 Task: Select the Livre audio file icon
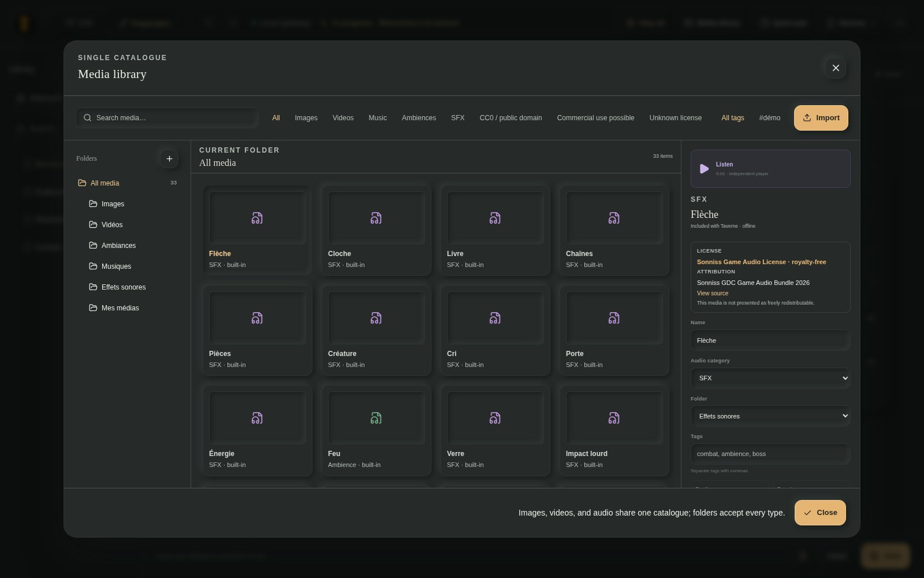tap(495, 218)
